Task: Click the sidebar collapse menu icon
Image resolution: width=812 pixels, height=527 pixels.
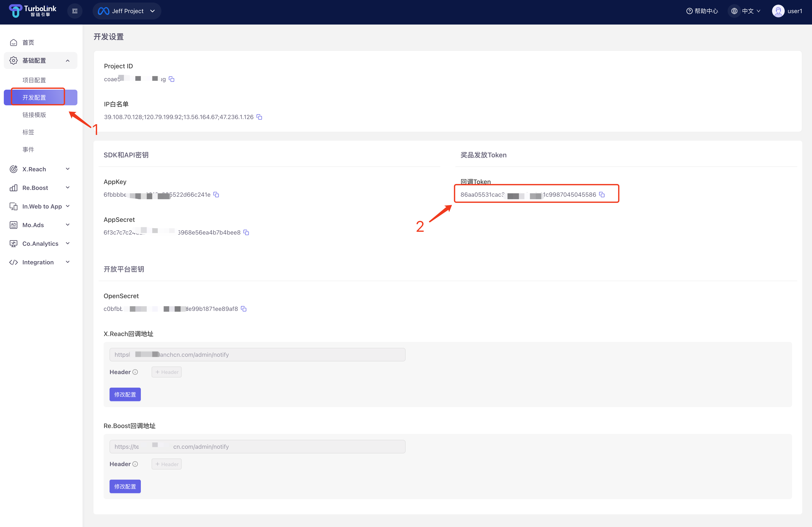Action: pos(75,11)
